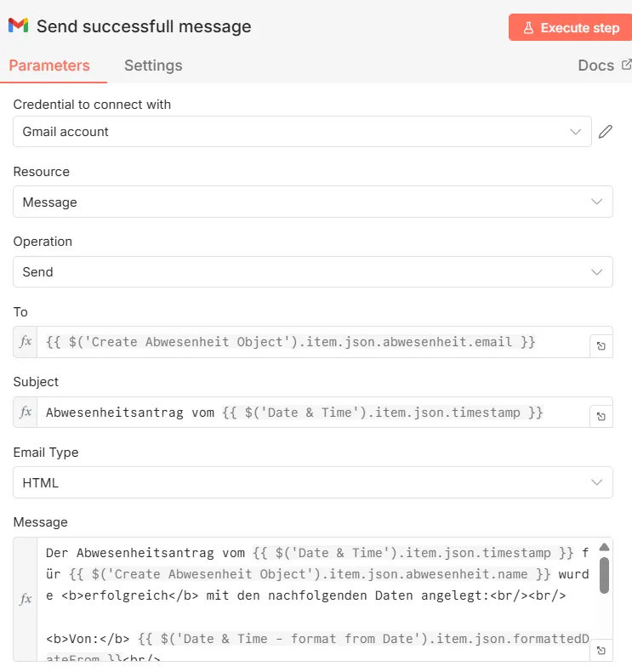Expand the Email Type dropdown showing HTML
The width and height of the screenshot is (632, 672).
[x=312, y=482]
